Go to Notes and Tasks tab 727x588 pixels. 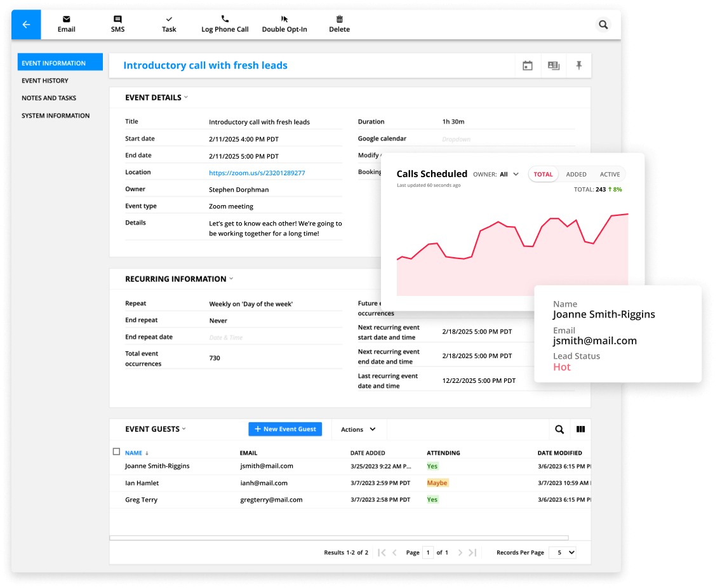pos(49,98)
